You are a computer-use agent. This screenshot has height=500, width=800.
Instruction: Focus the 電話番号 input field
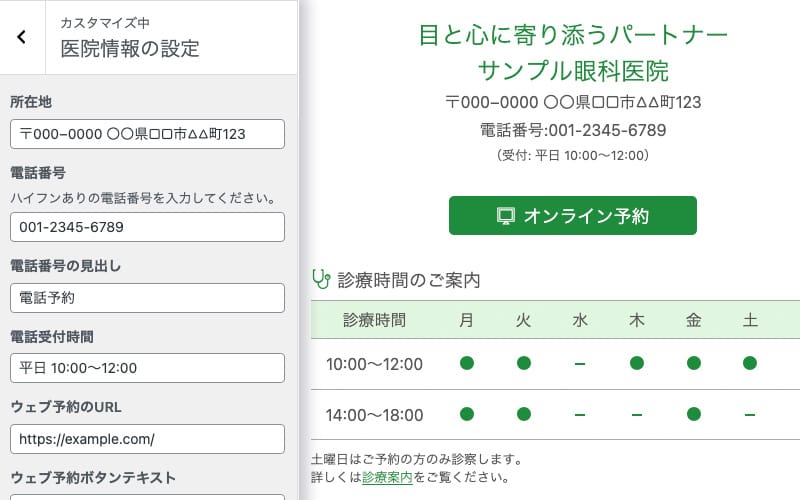tap(147, 227)
